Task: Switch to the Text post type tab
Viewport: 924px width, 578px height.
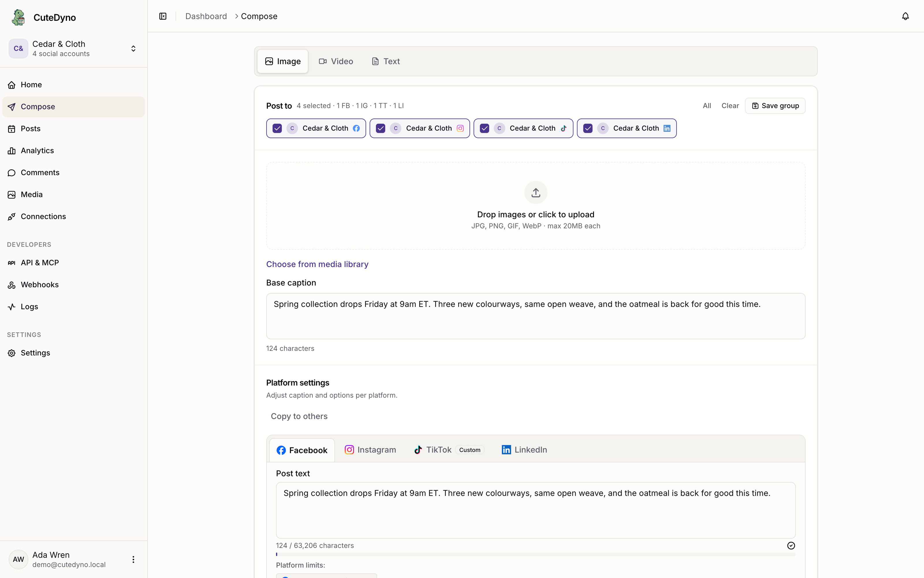Action: coord(386,61)
